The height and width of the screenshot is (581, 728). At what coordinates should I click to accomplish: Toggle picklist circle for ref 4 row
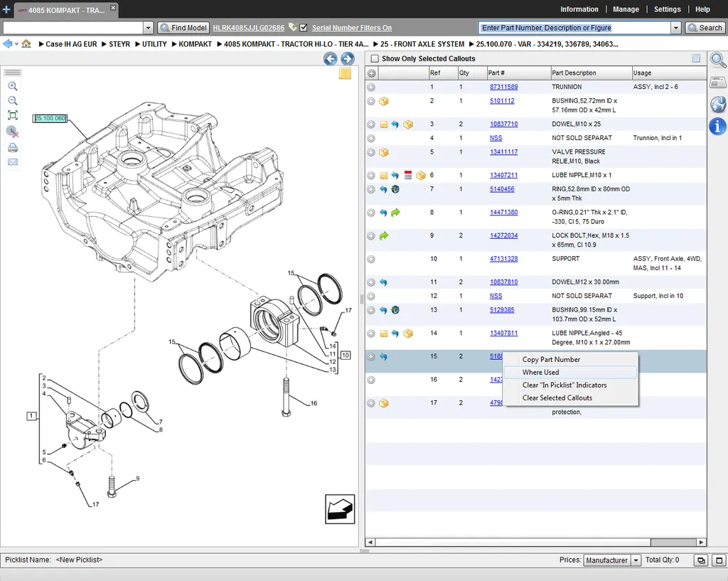[371, 139]
